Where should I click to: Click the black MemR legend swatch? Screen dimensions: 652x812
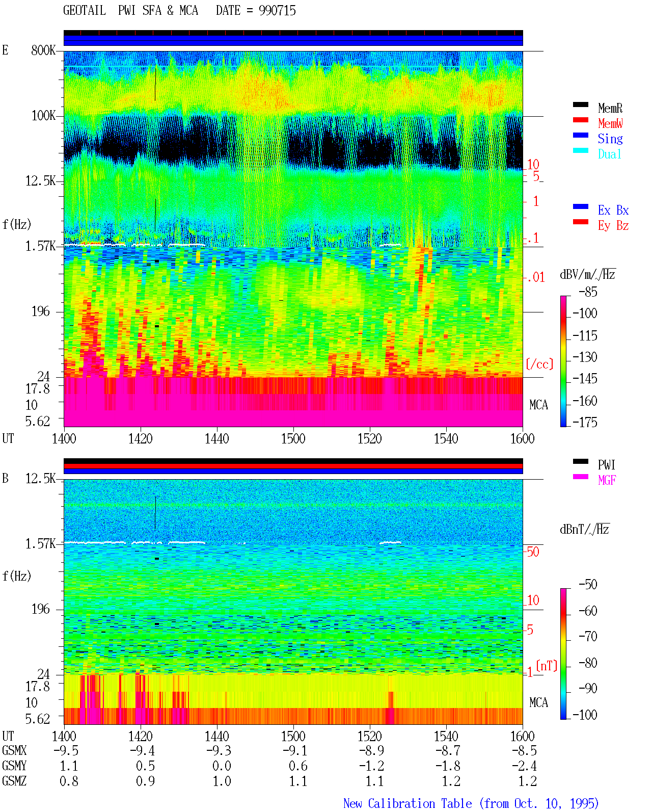click(x=581, y=104)
